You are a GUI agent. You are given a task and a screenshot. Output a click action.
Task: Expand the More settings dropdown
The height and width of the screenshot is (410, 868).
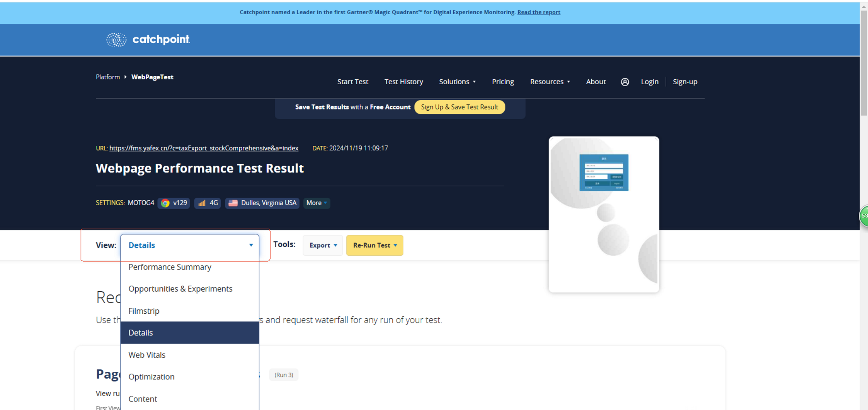coord(317,203)
